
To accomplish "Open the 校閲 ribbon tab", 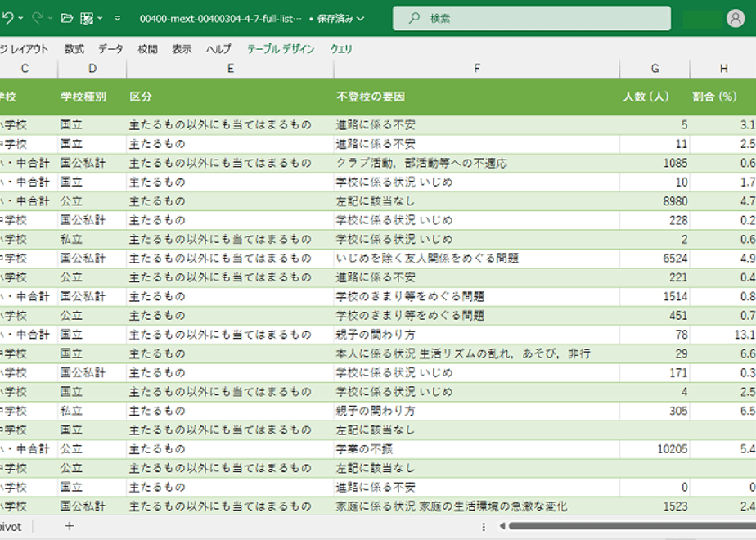I will 147,49.
